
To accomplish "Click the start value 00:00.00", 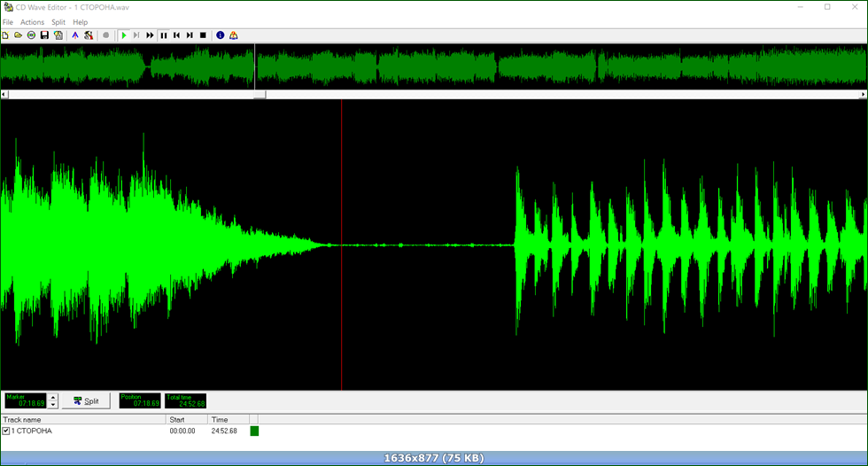I will (x=182, y=431).
